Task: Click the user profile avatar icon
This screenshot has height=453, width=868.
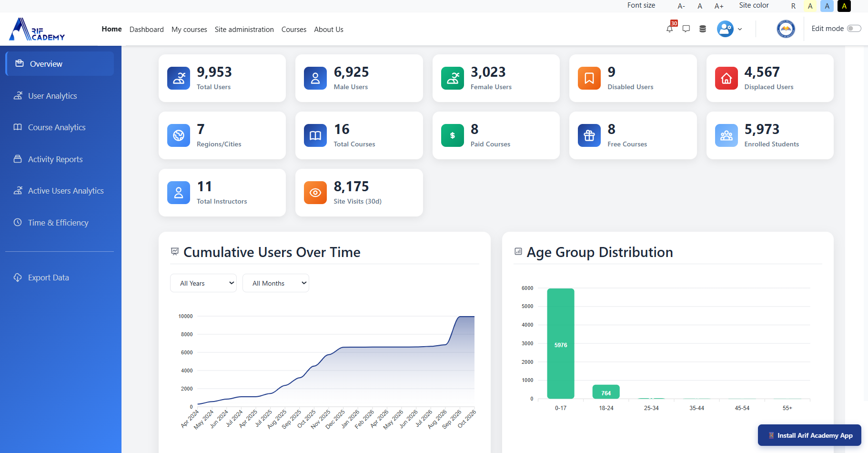Action: point(725,29)
